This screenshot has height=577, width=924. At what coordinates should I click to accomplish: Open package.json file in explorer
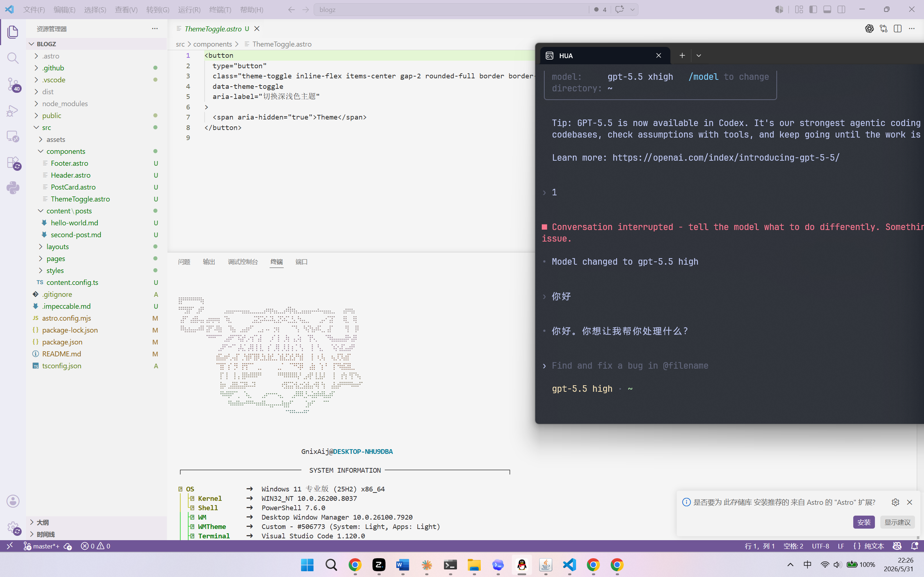coord(96,342)
